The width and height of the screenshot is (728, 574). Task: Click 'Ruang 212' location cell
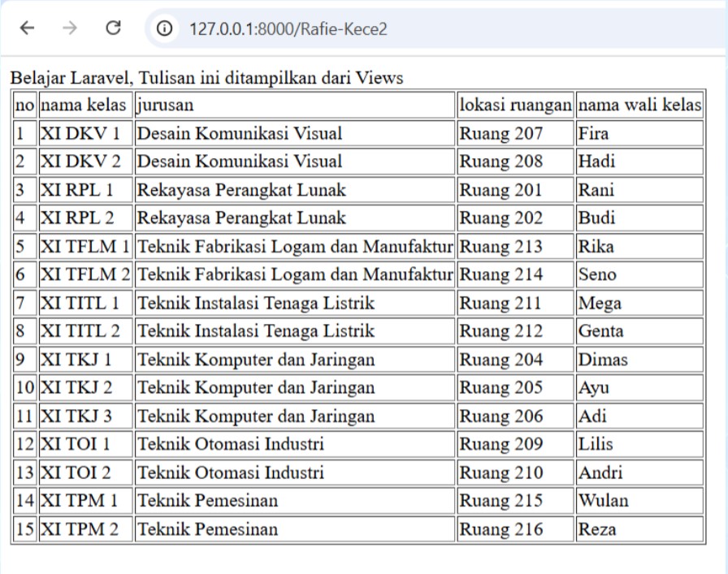tap(515, 331)
